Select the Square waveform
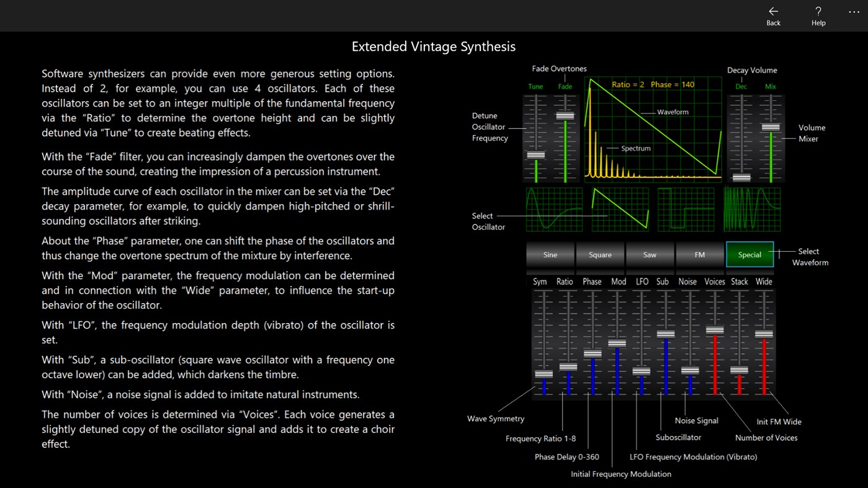The image size is (868, 488). pyautogui.click(x=599, y=254)
